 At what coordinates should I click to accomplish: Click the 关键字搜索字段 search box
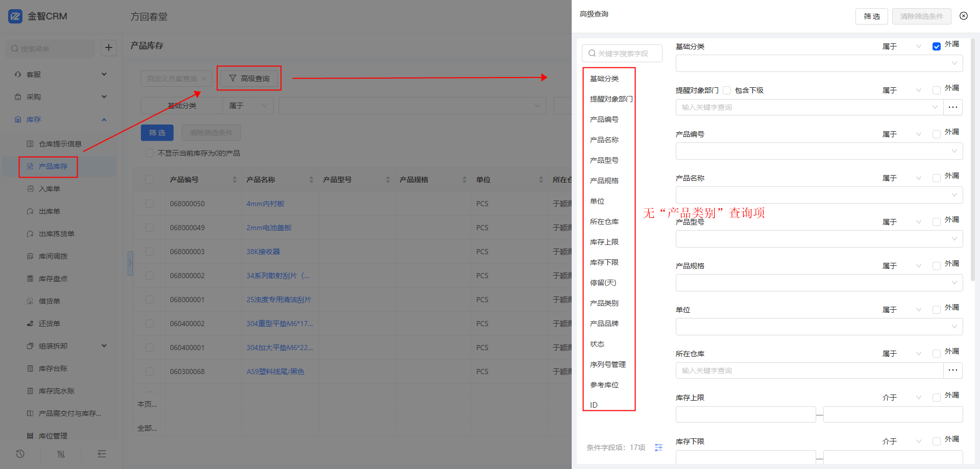(x=623, y=54)
